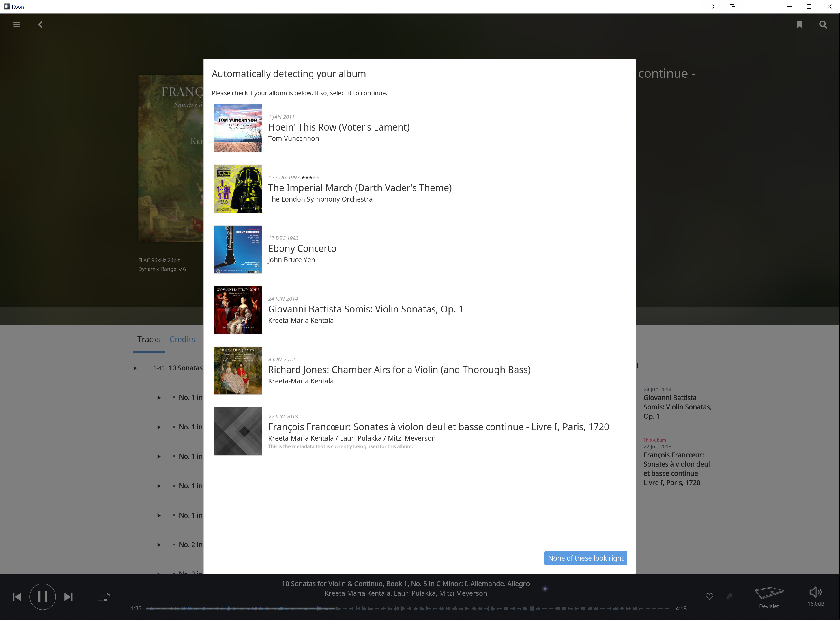Click John Bruce Yeh artist text

(x=291, y=260)
